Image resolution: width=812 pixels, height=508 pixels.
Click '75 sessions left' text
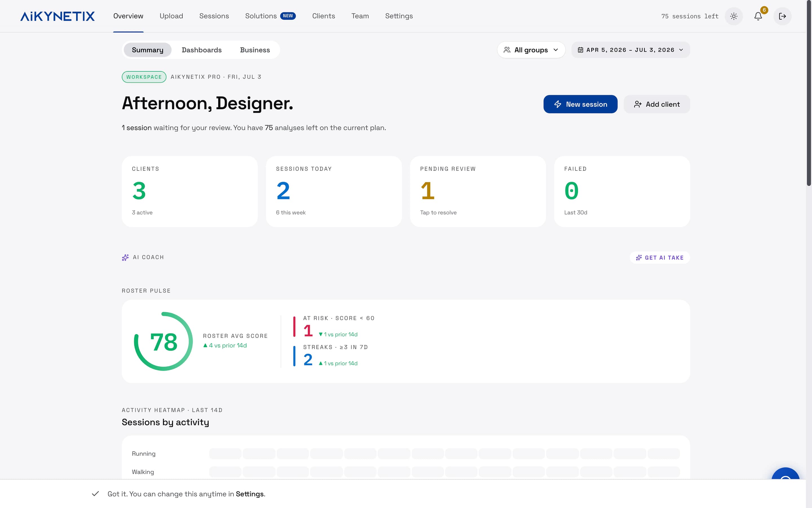tap(690, 16)
